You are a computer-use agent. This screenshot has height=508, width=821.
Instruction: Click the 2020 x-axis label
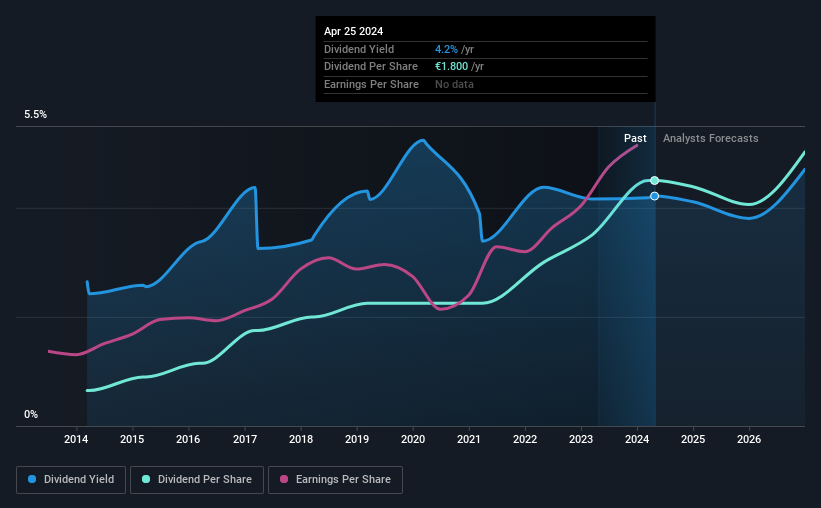[413, 439]
